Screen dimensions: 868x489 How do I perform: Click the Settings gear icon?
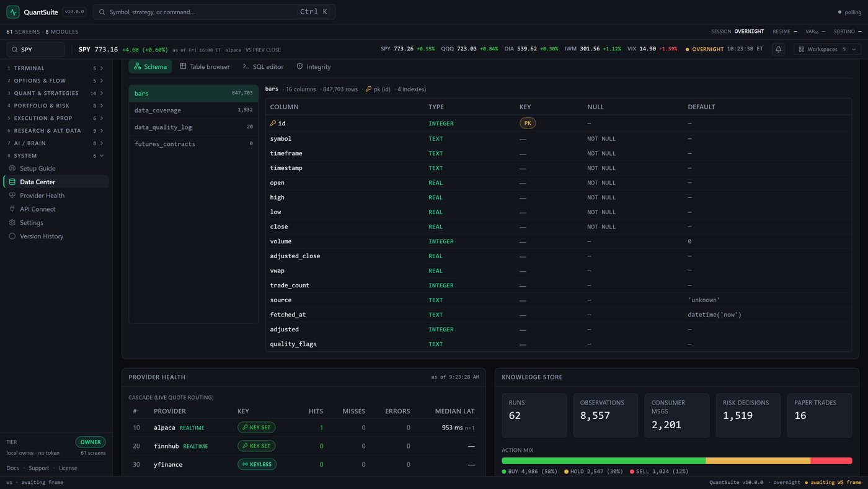(x=12, y=223)
